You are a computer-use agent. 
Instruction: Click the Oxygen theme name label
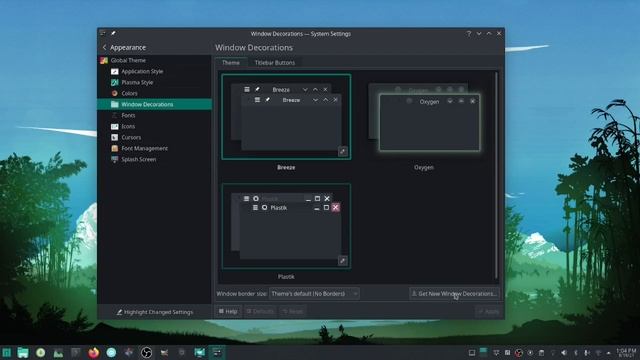point(424,167)
